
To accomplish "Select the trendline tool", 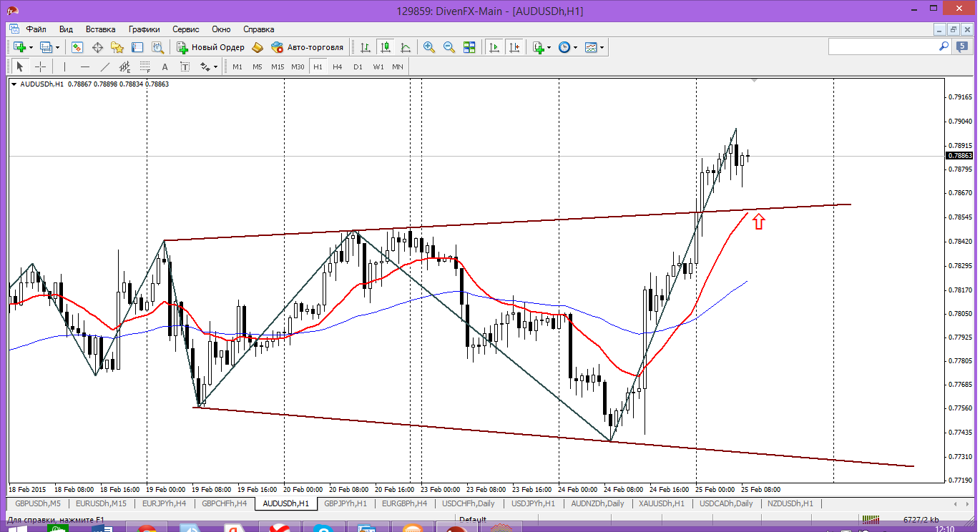I will [x=105, y=66].
